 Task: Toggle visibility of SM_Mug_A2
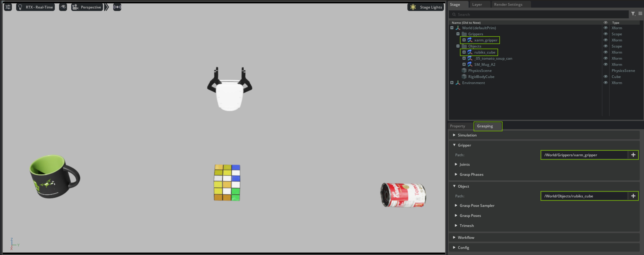click(606, 64)
